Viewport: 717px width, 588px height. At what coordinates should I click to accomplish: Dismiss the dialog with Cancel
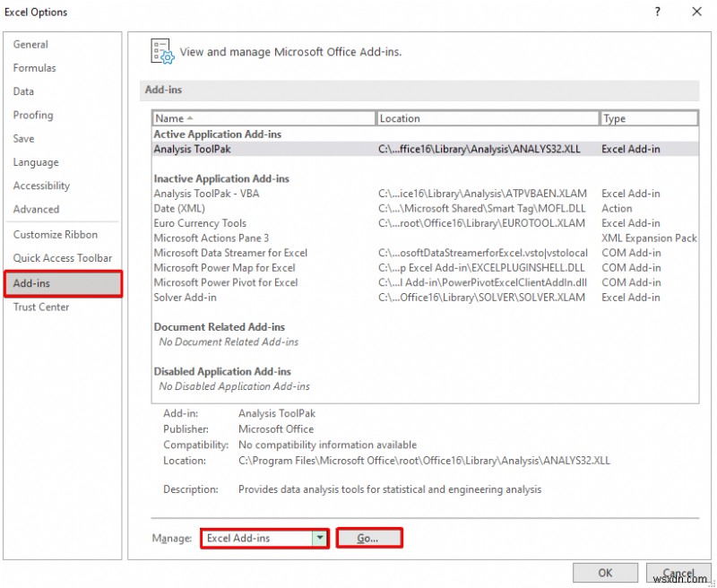pyautogui.click(x=678, y=572)
